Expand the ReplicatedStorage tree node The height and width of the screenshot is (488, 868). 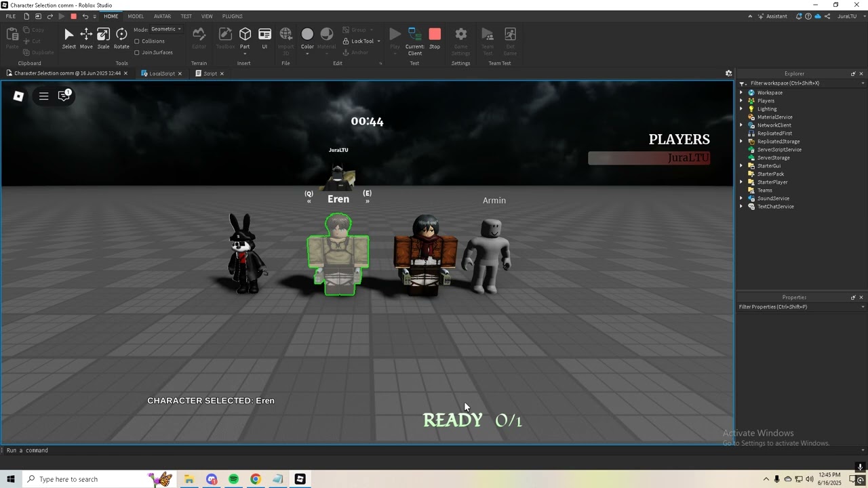[x=741, y=142]
